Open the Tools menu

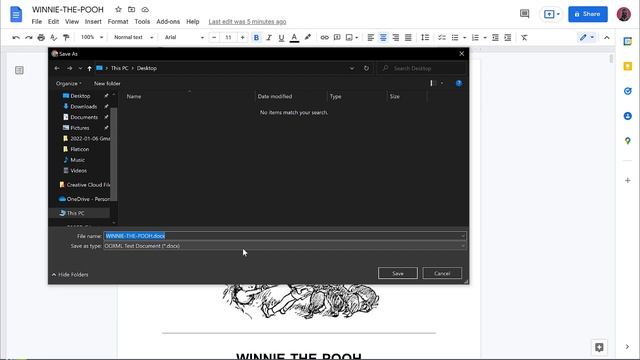click(142, 22)
